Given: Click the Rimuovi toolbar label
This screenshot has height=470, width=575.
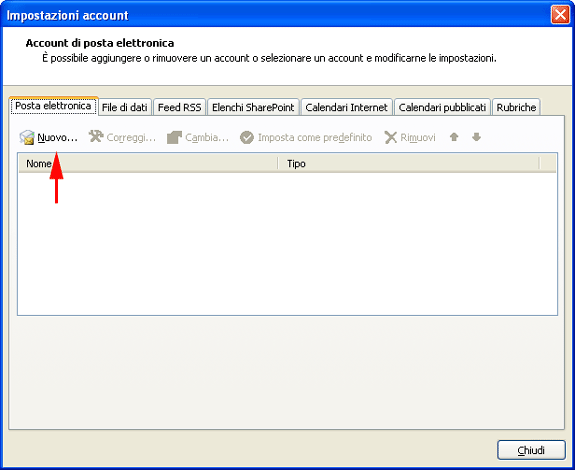Looking at the screenshot, I should click(418, 137).
